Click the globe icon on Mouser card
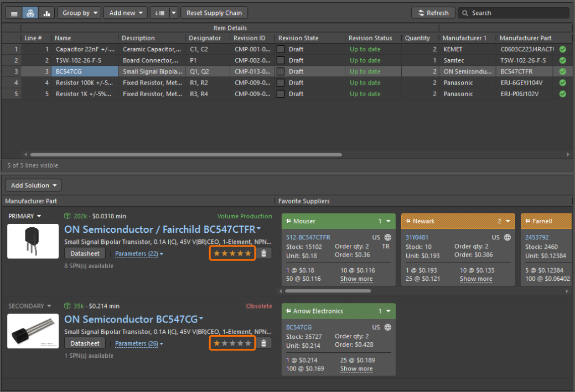The height and width of the screenshot is (392, 575). pyautogui.click(x=387, y=237)
